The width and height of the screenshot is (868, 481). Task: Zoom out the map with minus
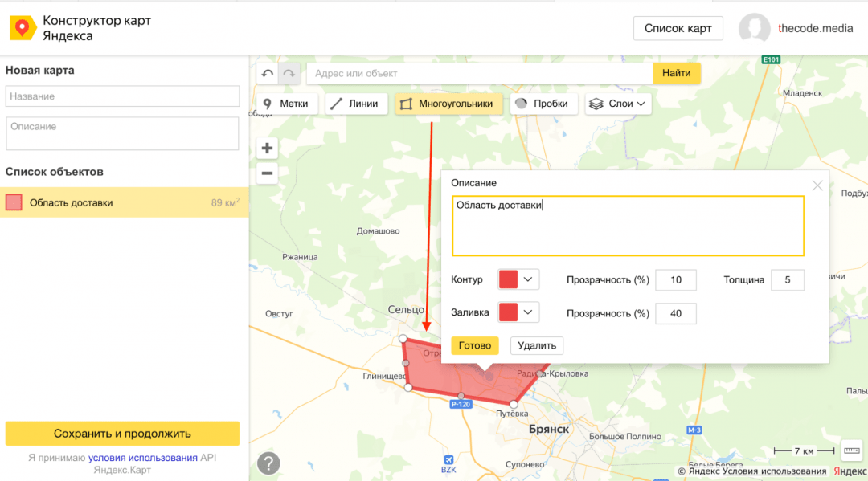tap(268, 173)
